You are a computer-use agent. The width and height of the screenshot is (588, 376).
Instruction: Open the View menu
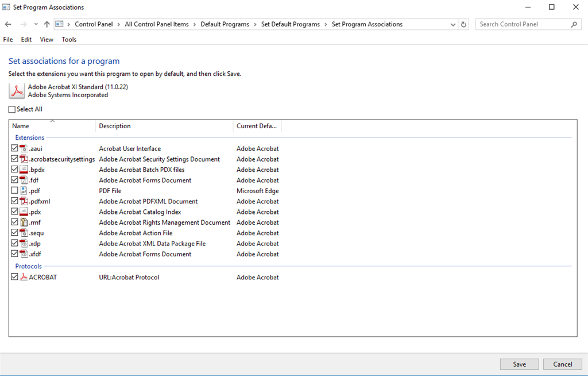(x=47, y=40)
